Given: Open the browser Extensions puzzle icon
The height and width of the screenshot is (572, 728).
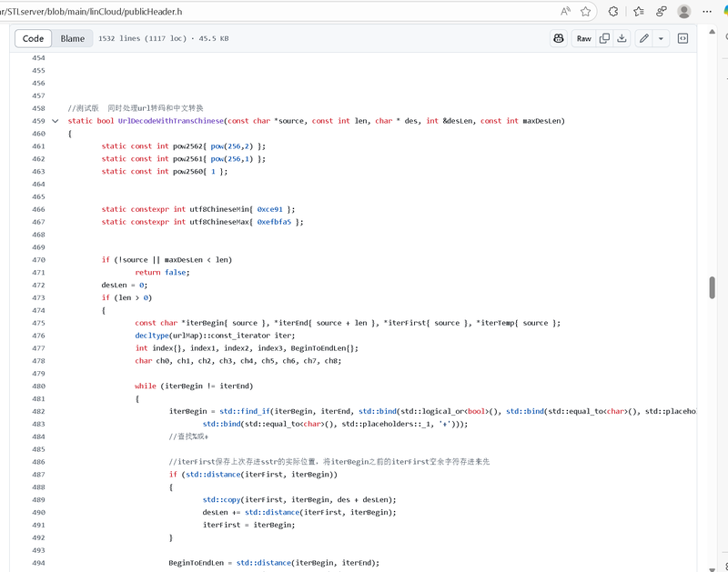Looking at the screenshot, I should click(x=613, y=12).
